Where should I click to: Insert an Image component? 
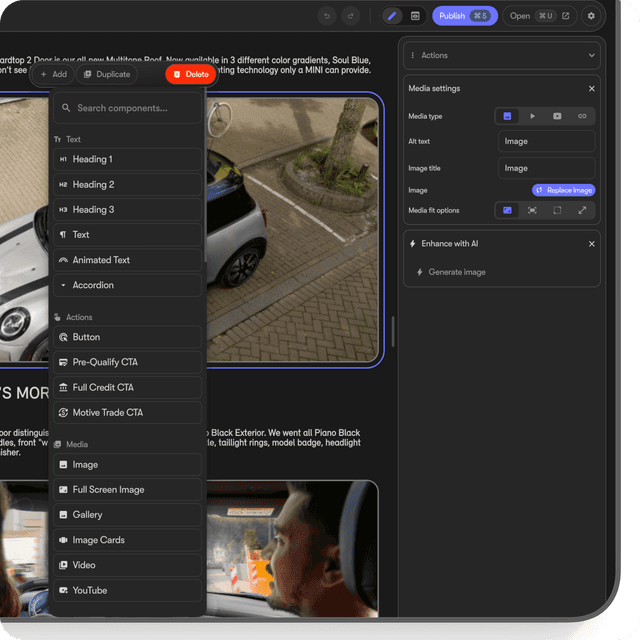127,465
